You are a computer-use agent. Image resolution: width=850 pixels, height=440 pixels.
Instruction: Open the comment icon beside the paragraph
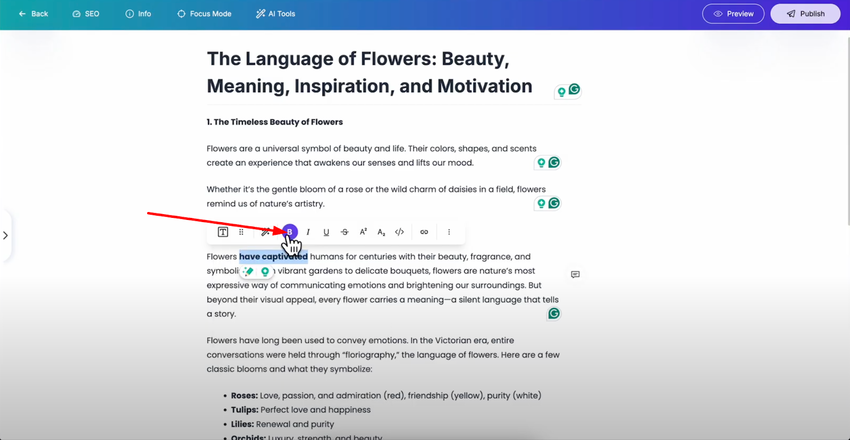(575, 275)
